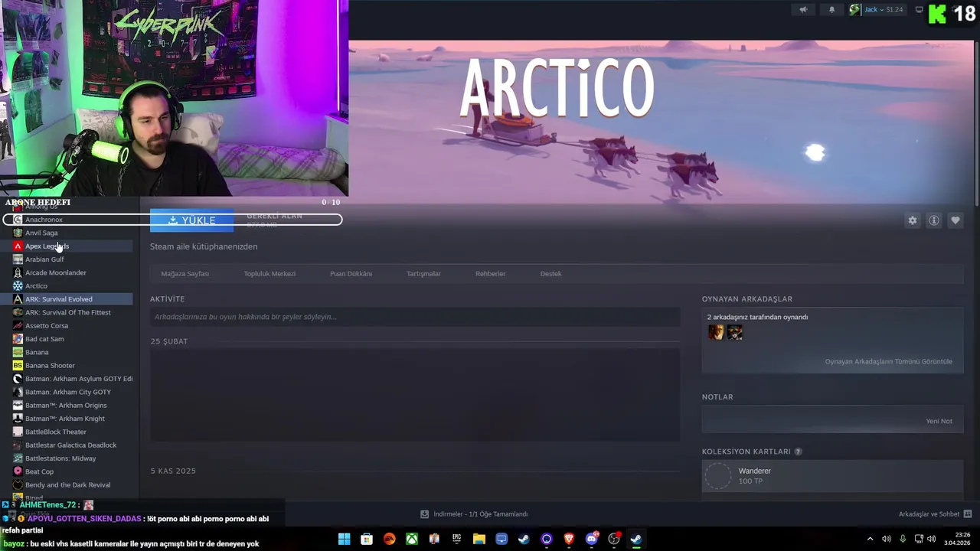Toggle Arctico as favorite with heart icon

tap(955, 220)
